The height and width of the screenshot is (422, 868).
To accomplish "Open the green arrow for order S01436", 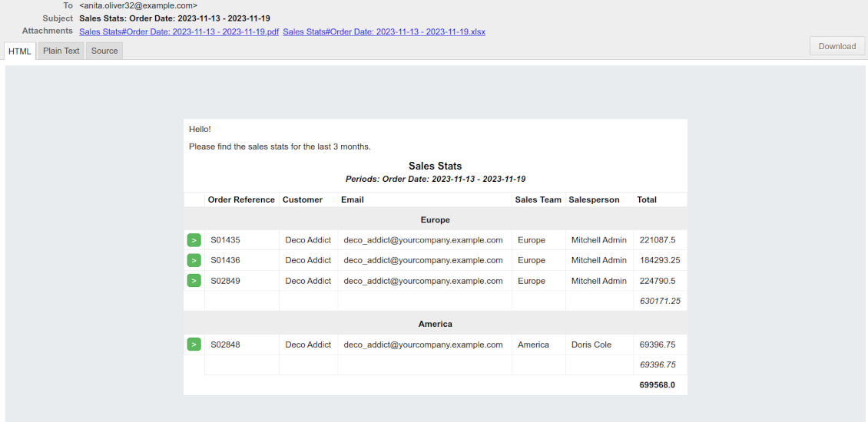I will 194,260.
